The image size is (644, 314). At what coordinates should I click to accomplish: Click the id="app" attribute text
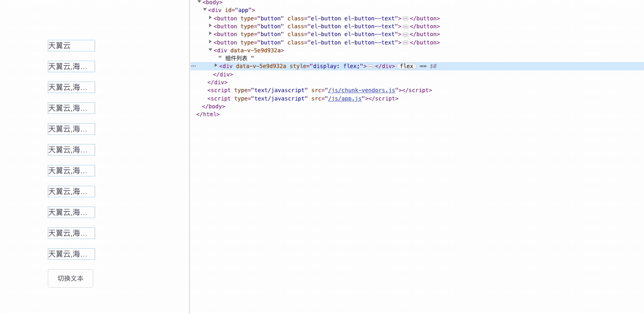[238, 10]
